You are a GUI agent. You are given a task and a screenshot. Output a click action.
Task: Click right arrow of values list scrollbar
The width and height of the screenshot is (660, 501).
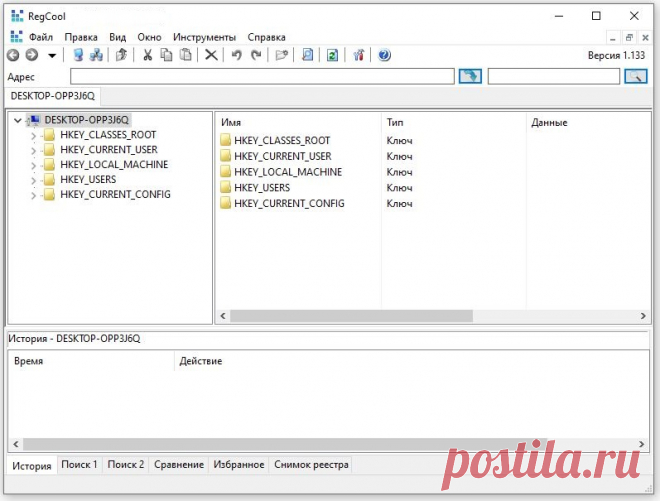(x=643, y=316)
